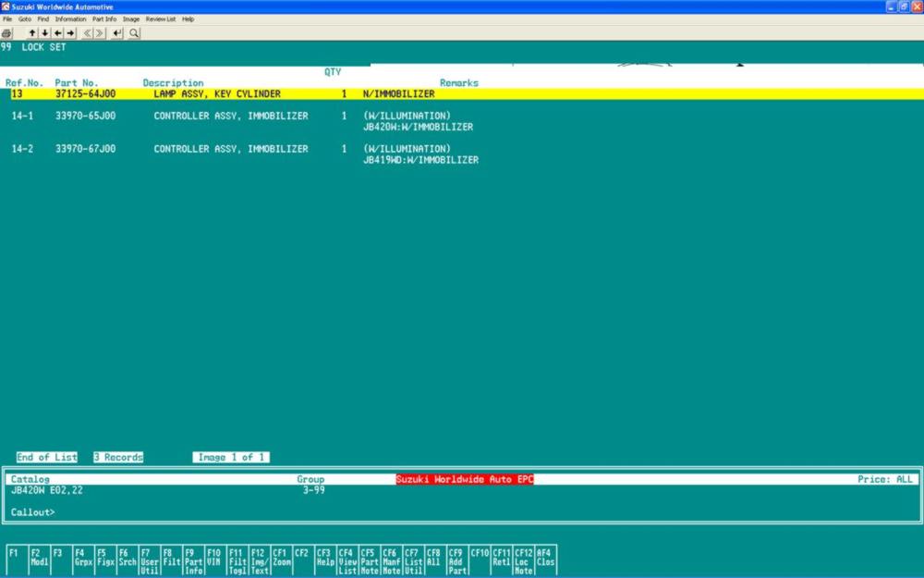This screenshot has height=578, width=924.
Task: Open the File menu
Action: click(7, 19)
